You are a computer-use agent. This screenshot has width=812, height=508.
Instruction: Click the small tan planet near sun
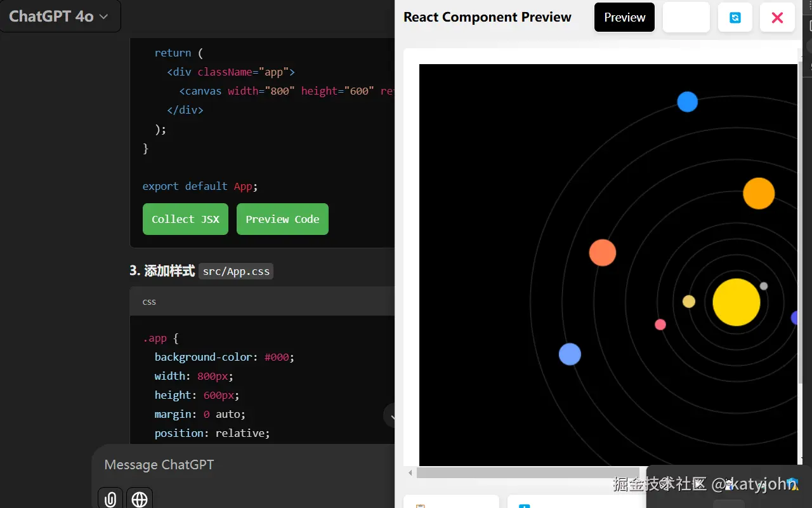pyautogui.click(x=689, y=301)
